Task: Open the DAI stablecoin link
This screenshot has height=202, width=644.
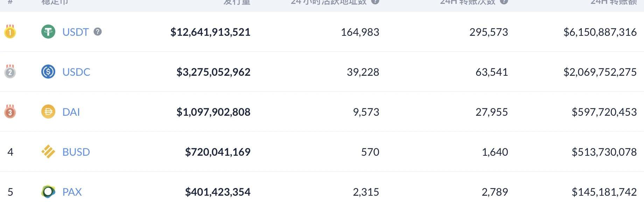Action: pos(71,112)
